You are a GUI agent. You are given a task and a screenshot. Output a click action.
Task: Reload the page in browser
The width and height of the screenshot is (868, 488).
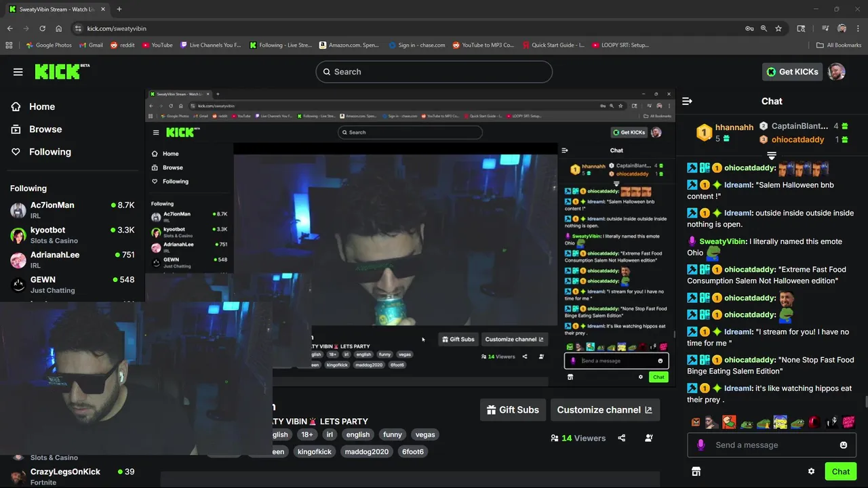(42, 28)
